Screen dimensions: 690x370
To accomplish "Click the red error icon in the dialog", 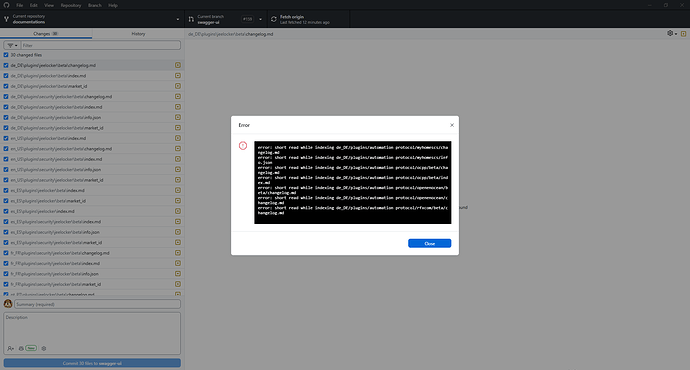I will (x=243, y=146).
